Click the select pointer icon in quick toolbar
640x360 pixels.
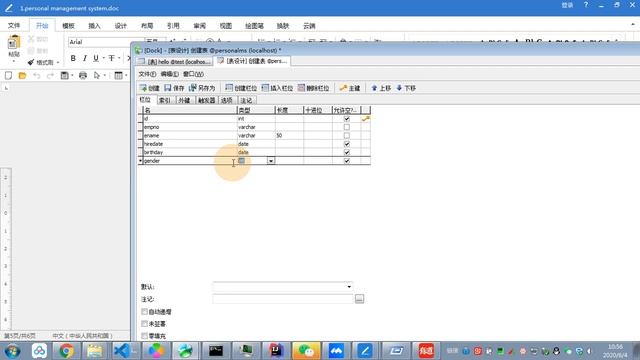(x=97, y=76)
